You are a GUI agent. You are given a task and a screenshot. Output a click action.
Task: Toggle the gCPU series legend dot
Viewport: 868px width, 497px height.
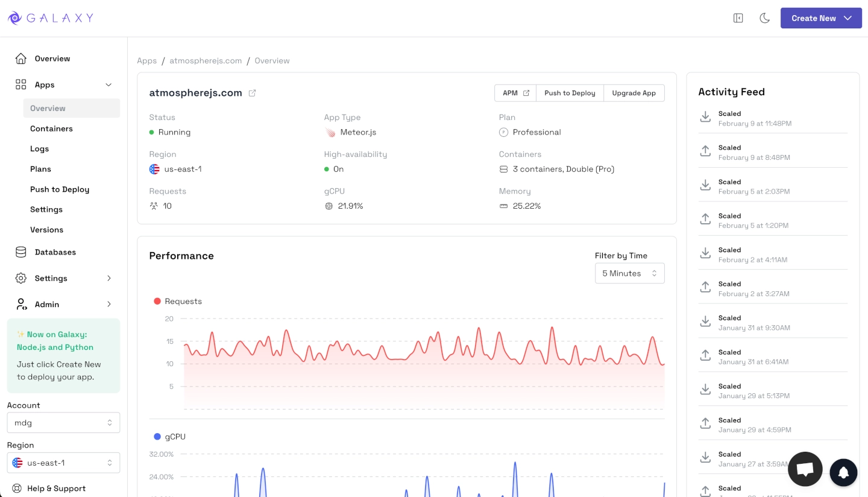point(157,437)
